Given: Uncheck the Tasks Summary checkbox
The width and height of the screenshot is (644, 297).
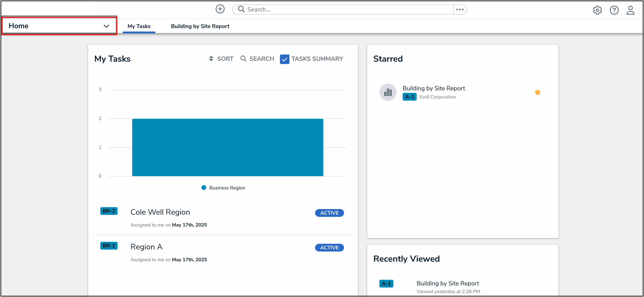Looking at the screenshot, I should 284,59.
